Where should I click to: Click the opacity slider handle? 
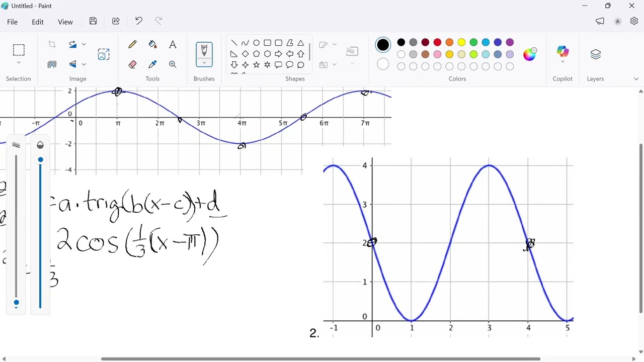pos(40,160)
